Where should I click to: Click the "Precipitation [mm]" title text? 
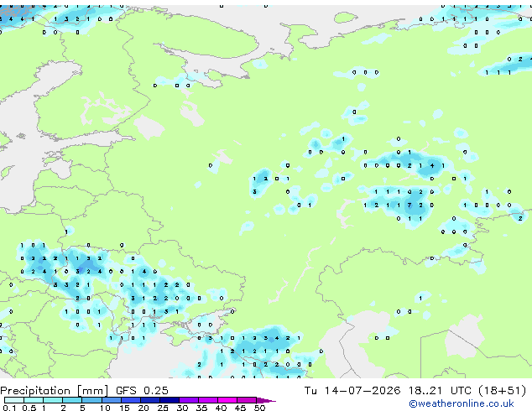[55, 391]
